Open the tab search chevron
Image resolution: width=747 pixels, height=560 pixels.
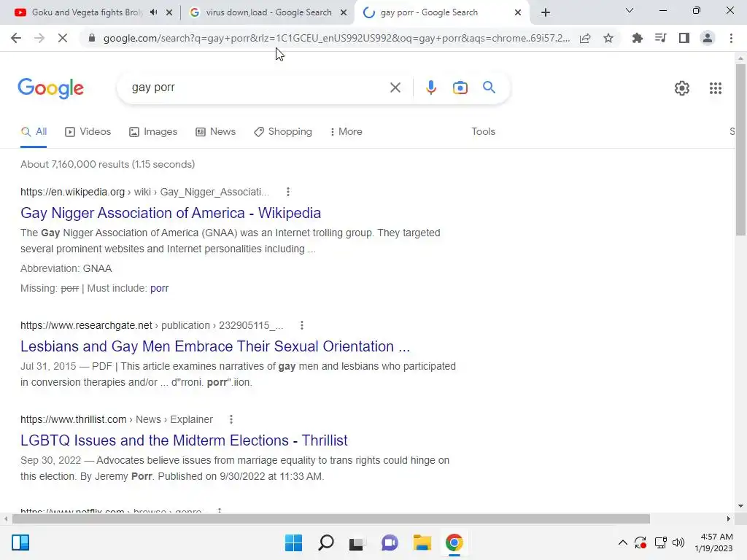(x=630, y=10)
